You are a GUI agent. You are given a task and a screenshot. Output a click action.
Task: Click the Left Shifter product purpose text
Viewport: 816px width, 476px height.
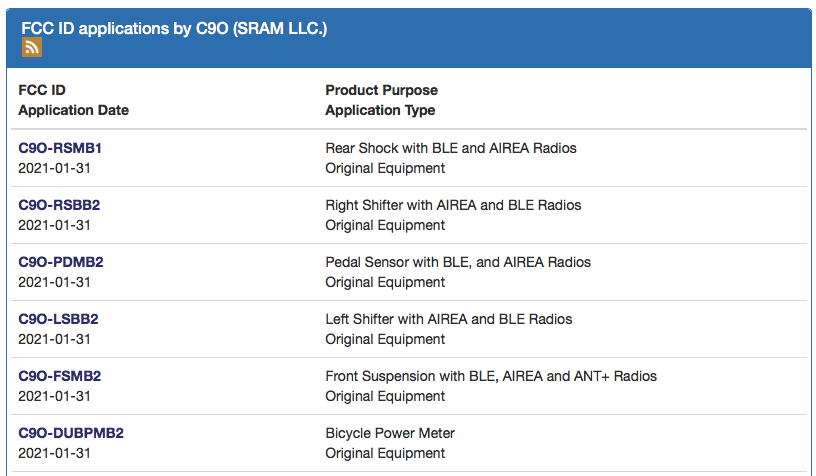[448, 319]
